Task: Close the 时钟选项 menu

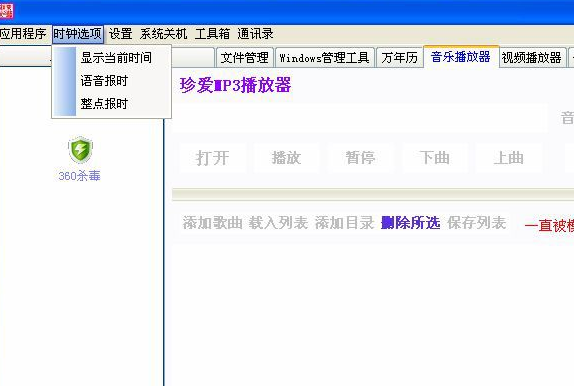Action: coord(78,34)
